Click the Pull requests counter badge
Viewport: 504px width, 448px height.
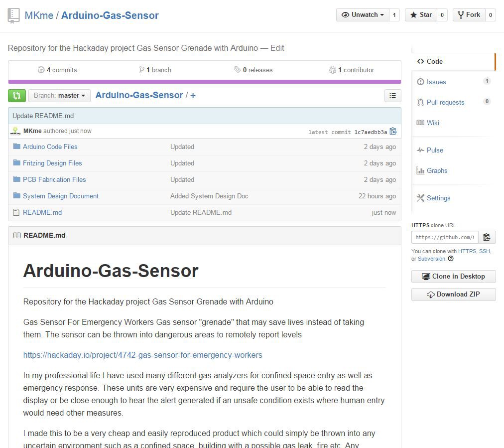pos(487,101)
